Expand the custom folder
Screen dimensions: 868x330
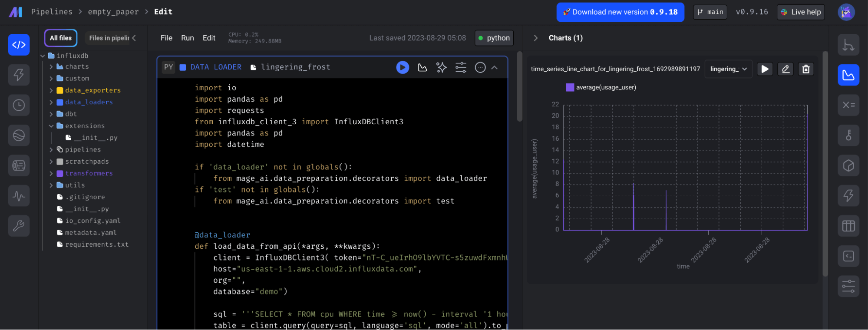51,79
